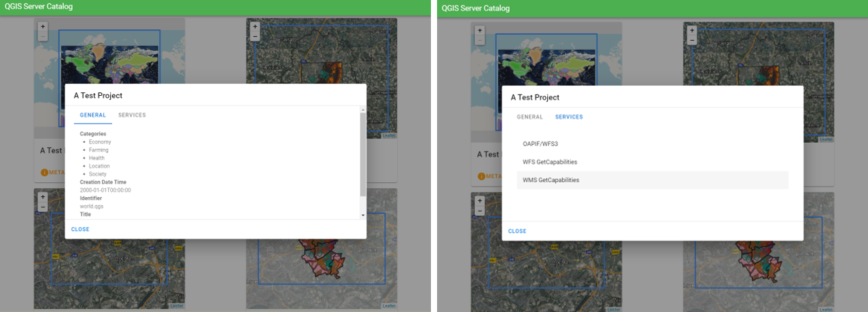Click orange metadata info icon in left screenshot

click(x=45, y=173)
